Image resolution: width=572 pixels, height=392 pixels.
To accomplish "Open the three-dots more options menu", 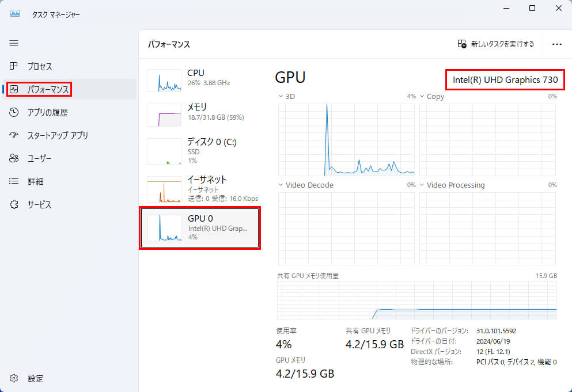I will click(556, 44).
